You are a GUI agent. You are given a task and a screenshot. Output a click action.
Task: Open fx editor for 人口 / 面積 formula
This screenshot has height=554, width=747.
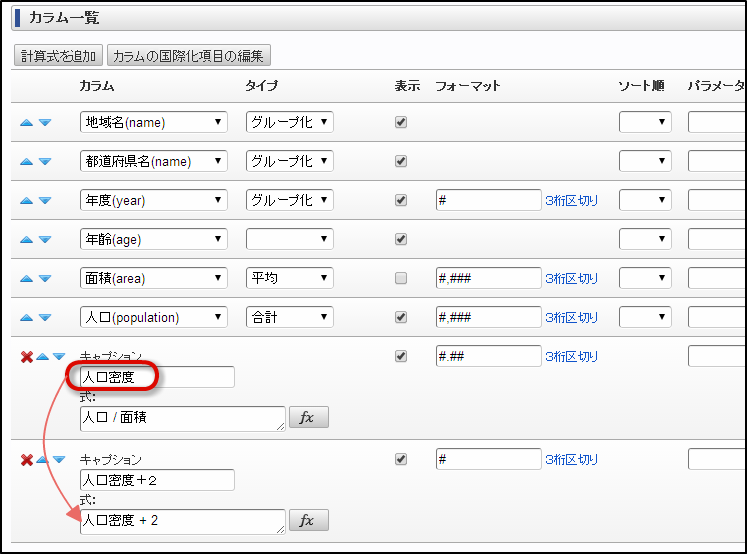pos(309,417)
